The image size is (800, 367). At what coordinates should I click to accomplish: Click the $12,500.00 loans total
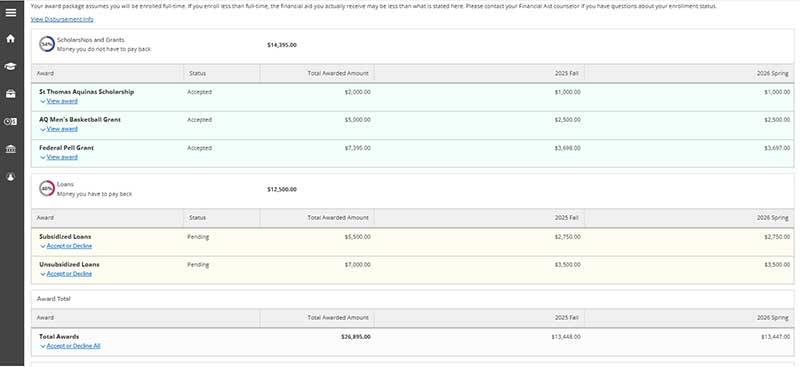click(282, 189)
